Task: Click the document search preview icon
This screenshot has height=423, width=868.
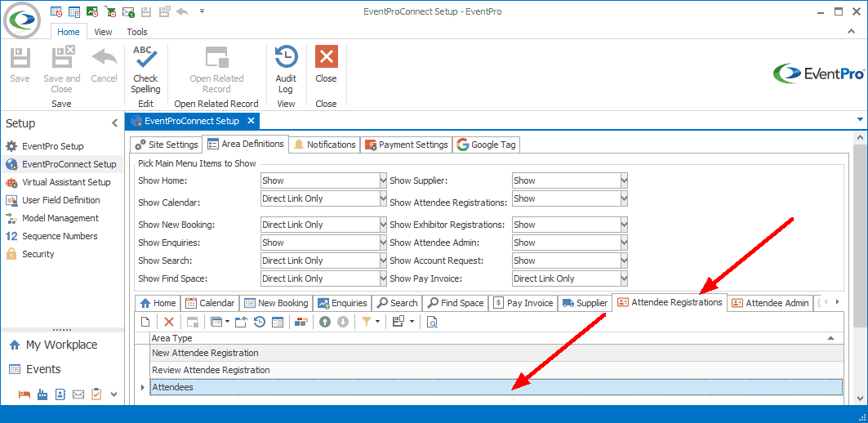Action: coord(432,322)
